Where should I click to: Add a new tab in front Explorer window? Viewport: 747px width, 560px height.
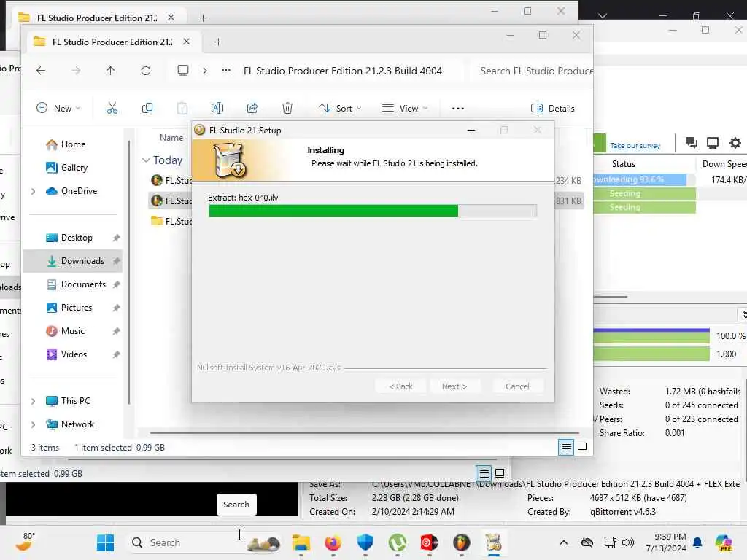(218, 42)
